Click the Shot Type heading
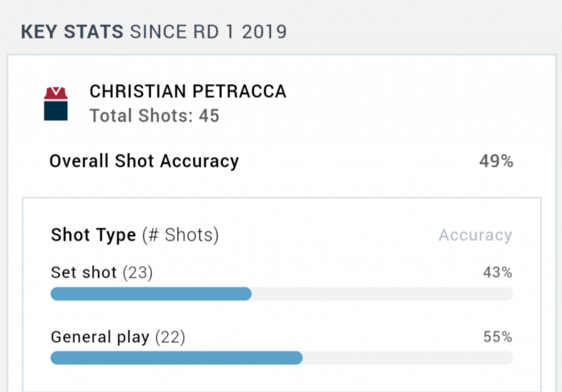The width and height of the screenshot is (562, 392). pos(93,235)
